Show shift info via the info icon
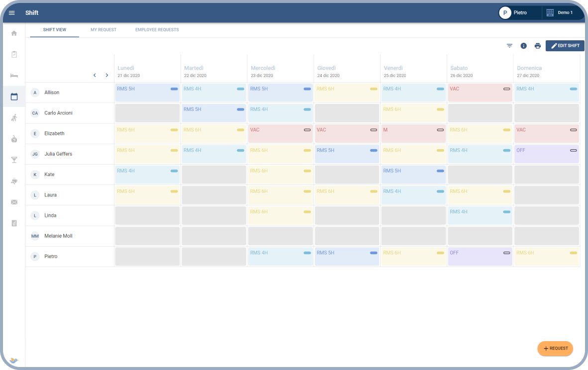Screen dimensions: 588x370 pos(523,46)
